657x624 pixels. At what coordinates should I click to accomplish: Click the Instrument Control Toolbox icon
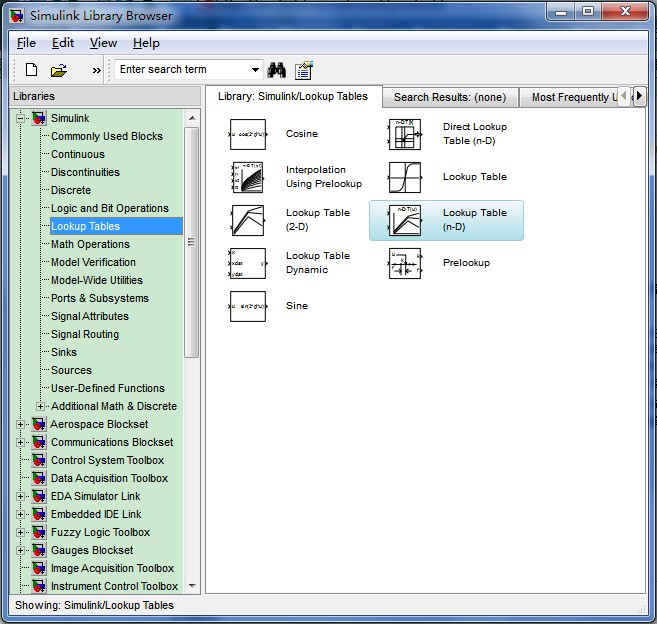(x=39, y=586)
